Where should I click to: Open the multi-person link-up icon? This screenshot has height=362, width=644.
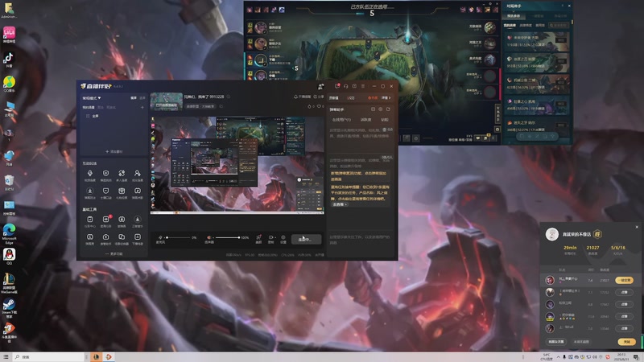(x=122, y=174)
